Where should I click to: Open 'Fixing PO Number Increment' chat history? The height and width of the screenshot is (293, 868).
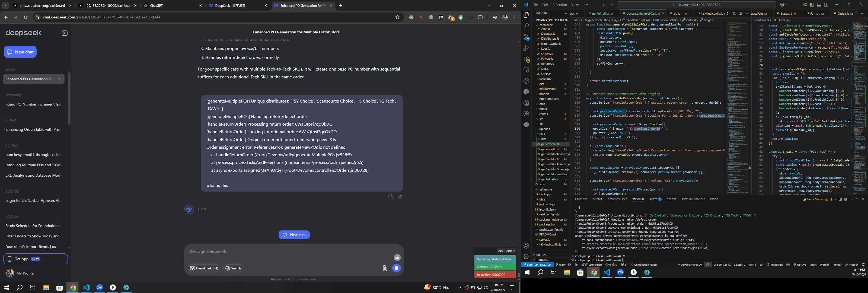tap(33, 104)
